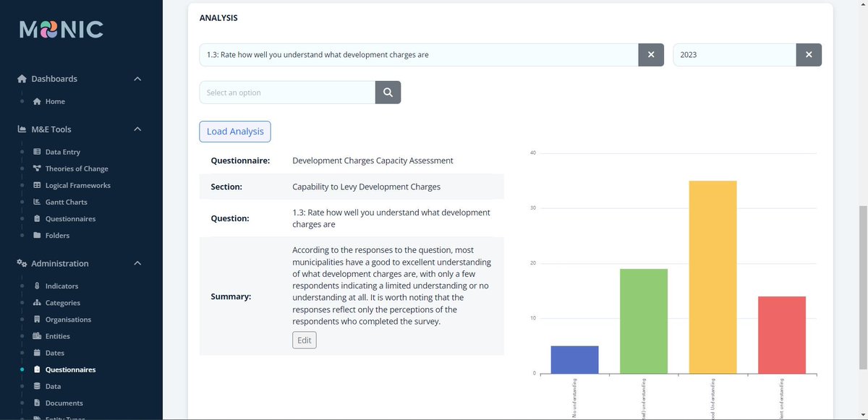Click the Categories hierarchy icon

click(x=37, y=303)
